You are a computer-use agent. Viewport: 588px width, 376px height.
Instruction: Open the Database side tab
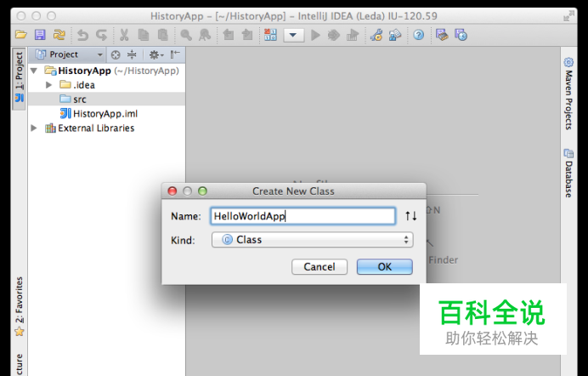coord(568,174)
